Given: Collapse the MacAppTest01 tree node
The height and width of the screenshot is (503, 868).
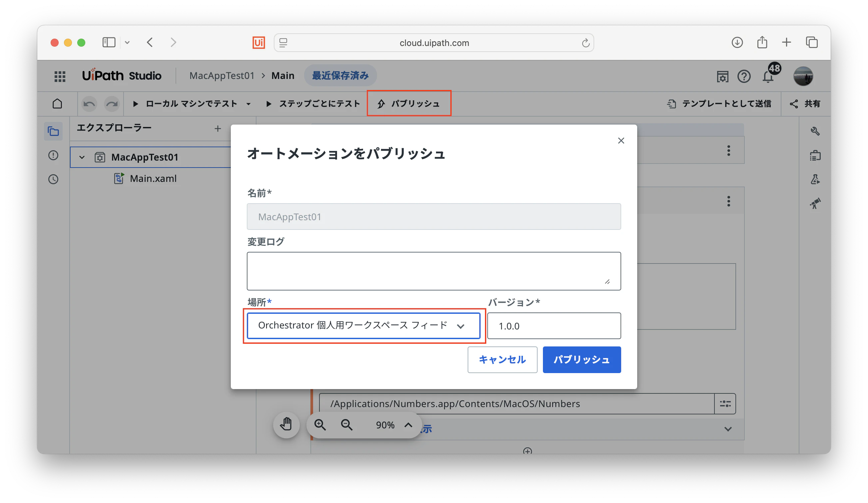Looking at the screenshot, I should (x=82, y=158).
